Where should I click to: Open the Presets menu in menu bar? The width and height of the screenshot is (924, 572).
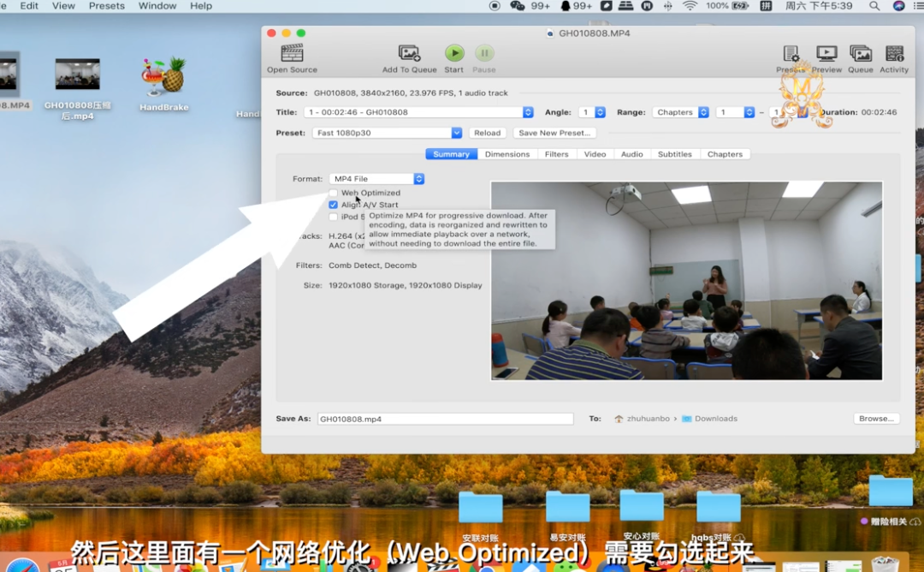click(107, 6)
